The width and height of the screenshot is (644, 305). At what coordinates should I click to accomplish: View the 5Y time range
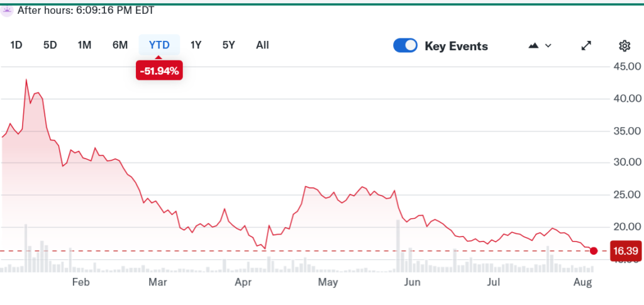coord(229,45)
